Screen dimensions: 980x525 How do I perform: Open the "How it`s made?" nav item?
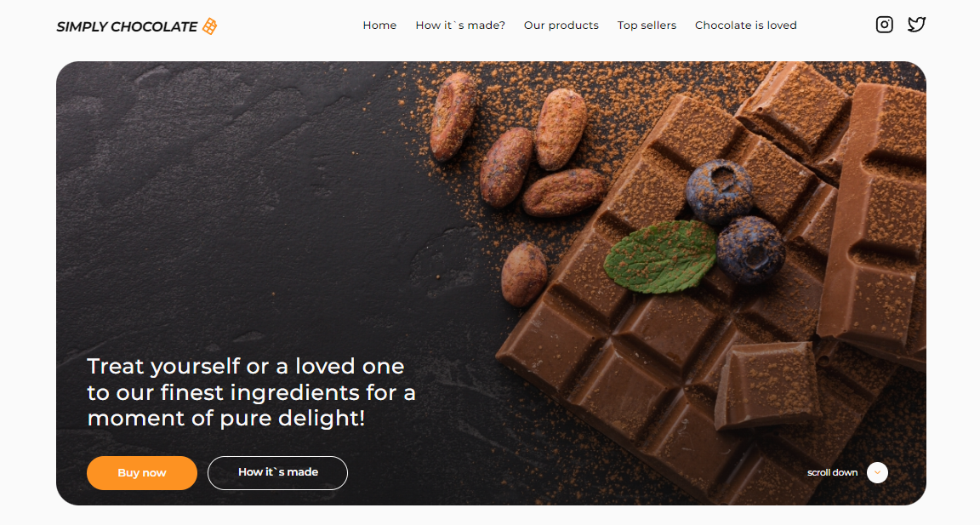point(460,25)
